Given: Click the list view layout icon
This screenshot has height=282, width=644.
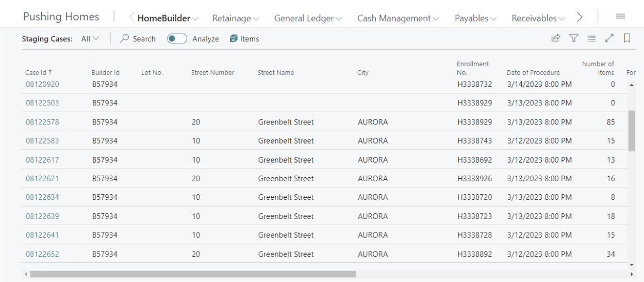Looking at the screenshot, I should pyautogui.click(x=591, y=38).
